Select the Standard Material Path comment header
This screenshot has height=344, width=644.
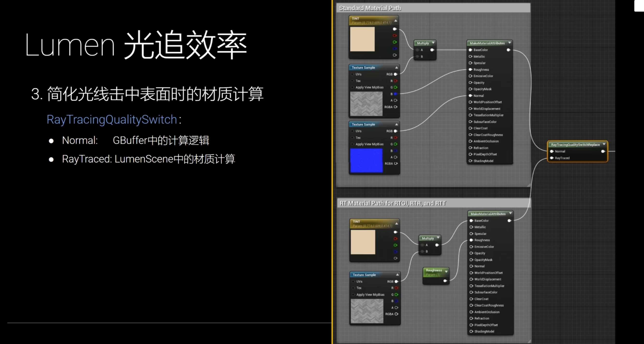point(370,8)
